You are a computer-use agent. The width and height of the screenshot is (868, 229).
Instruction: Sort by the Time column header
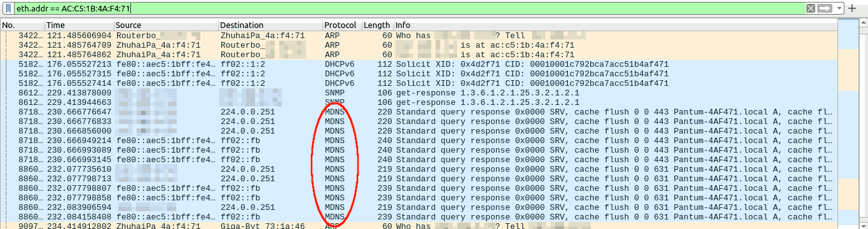pyautogui.click(x=79, y=25)
